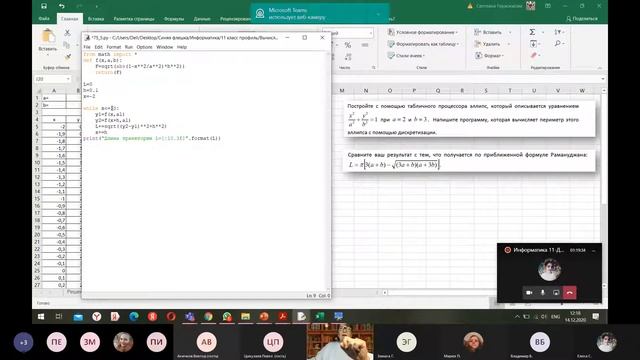Viewport: 640px width, 360px height.
Task: Open the Options menu in the IDLE editor
Action: (x=144, y=47)
